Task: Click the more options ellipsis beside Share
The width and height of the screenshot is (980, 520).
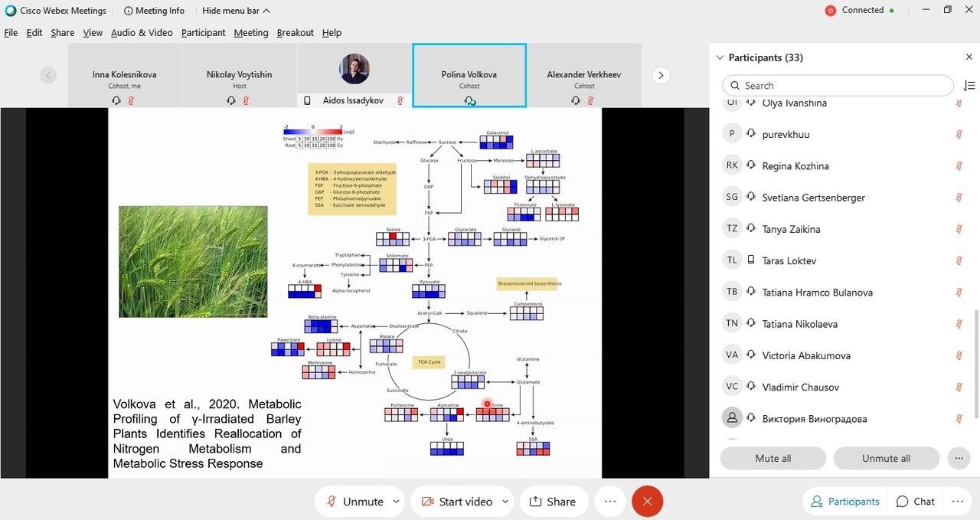Action: tap(610, 502)
